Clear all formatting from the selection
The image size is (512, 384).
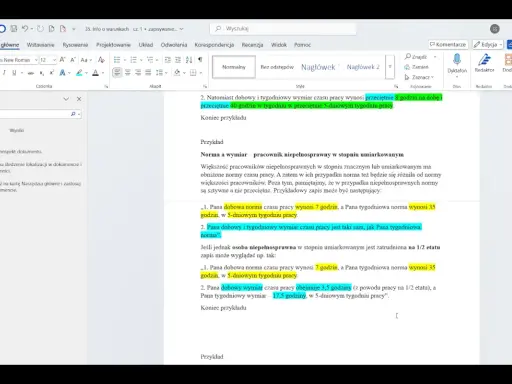click(101, 60)
